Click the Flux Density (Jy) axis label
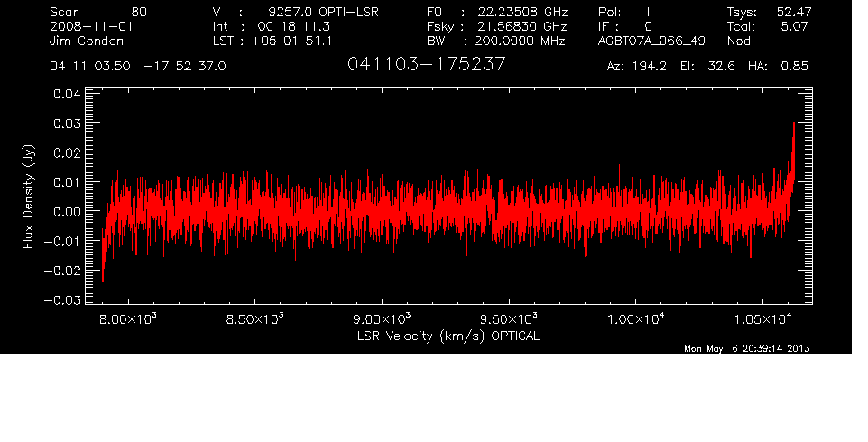 pos(28,198)
